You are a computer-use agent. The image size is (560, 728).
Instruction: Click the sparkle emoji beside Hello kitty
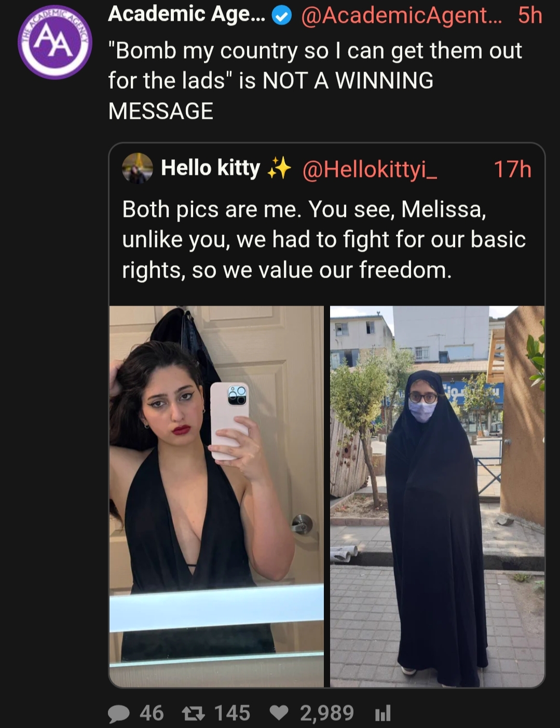click(279, 168)
